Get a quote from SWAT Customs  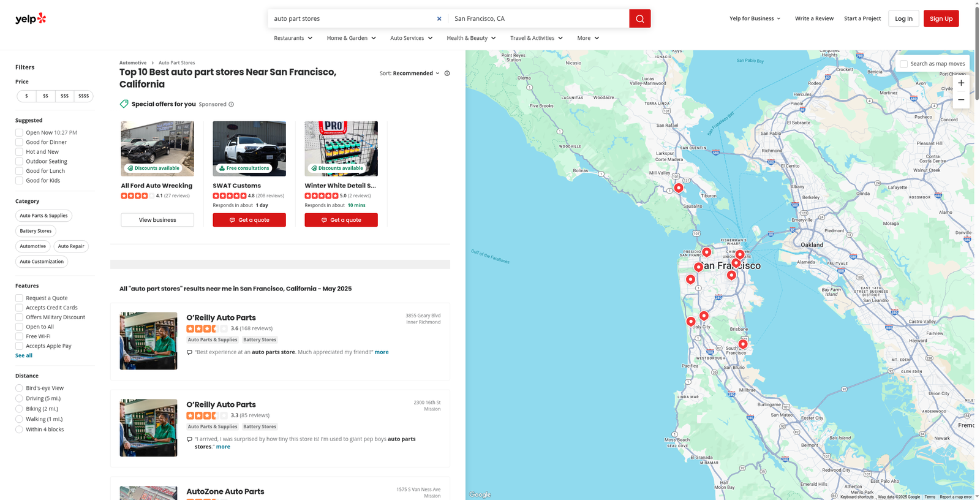tap(249, 220)
